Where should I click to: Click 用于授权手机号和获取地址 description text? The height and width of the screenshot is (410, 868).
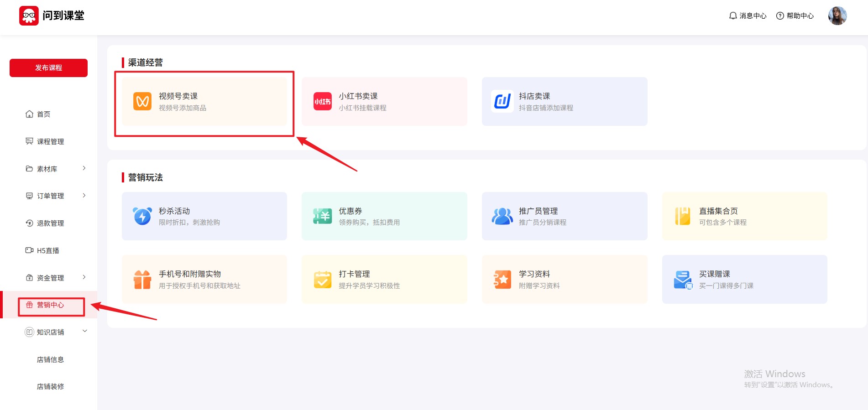[199, 286]
